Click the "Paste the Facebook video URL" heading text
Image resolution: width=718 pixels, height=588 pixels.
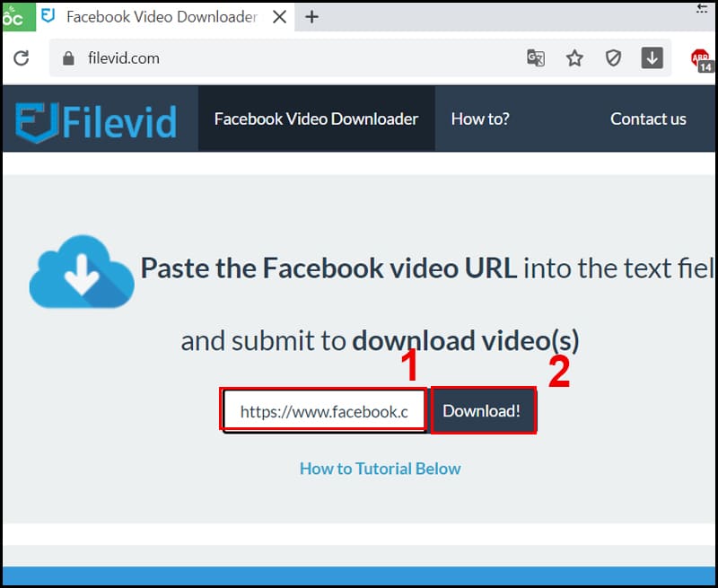click(x=328, y=268)
